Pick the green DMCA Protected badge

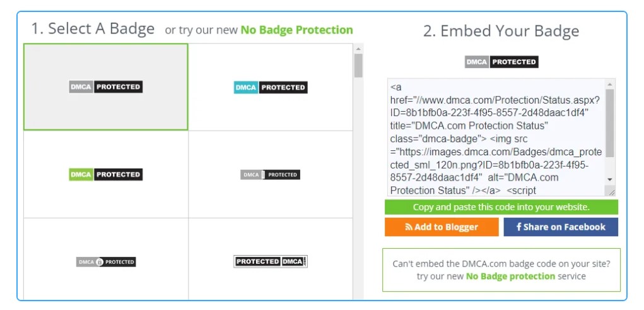point(105,174)
